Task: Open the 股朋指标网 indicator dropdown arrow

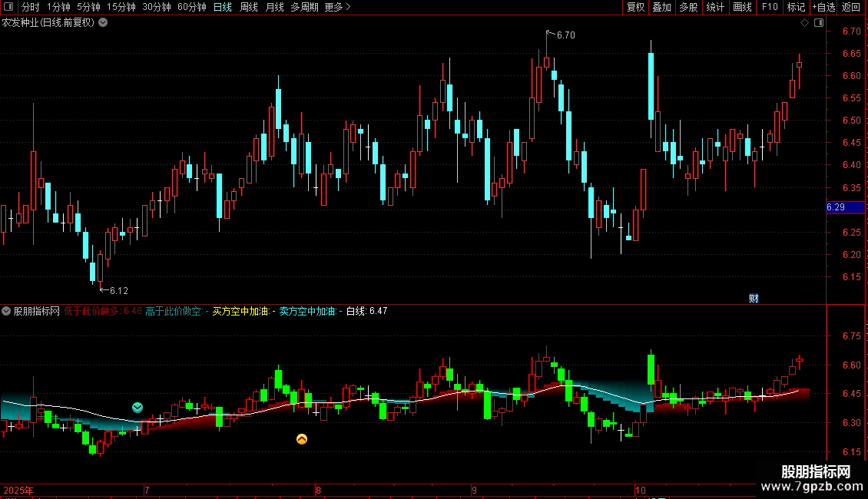Action: click(x=6, y=311)
